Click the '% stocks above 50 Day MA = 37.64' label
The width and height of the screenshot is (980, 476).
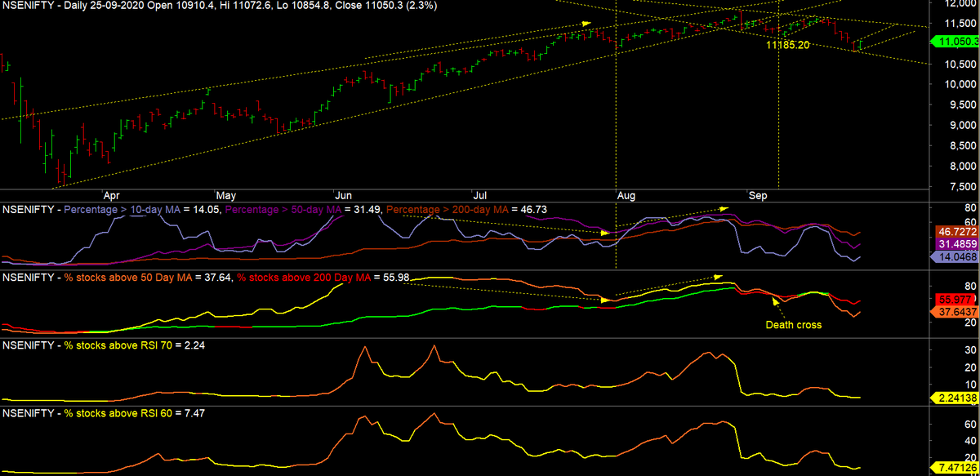149,278
